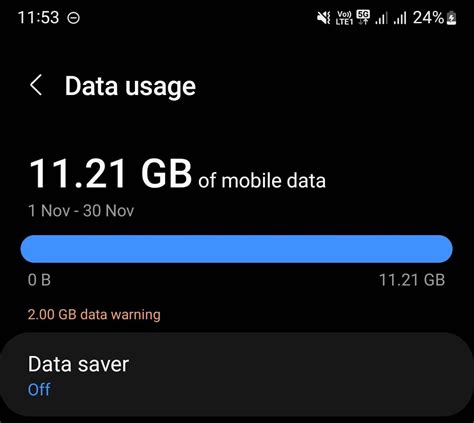
Task: Tap the do-not-disturb icon in status bar
Action: pos(73,18)
